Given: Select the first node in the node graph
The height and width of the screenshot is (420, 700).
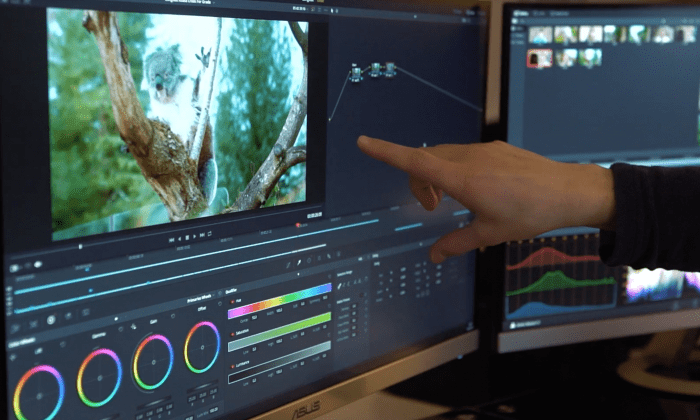Looking at the screenshot, I should (356, 73).
